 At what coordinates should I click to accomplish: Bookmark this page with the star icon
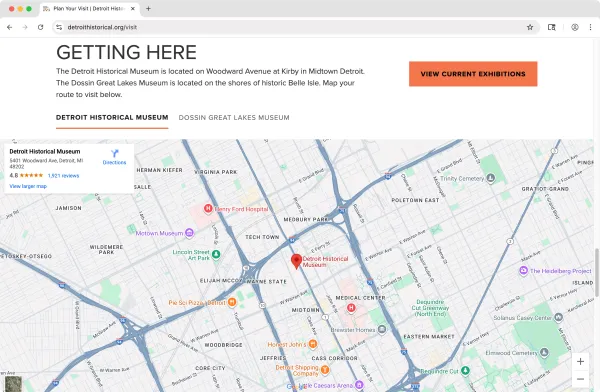[530, 27]
